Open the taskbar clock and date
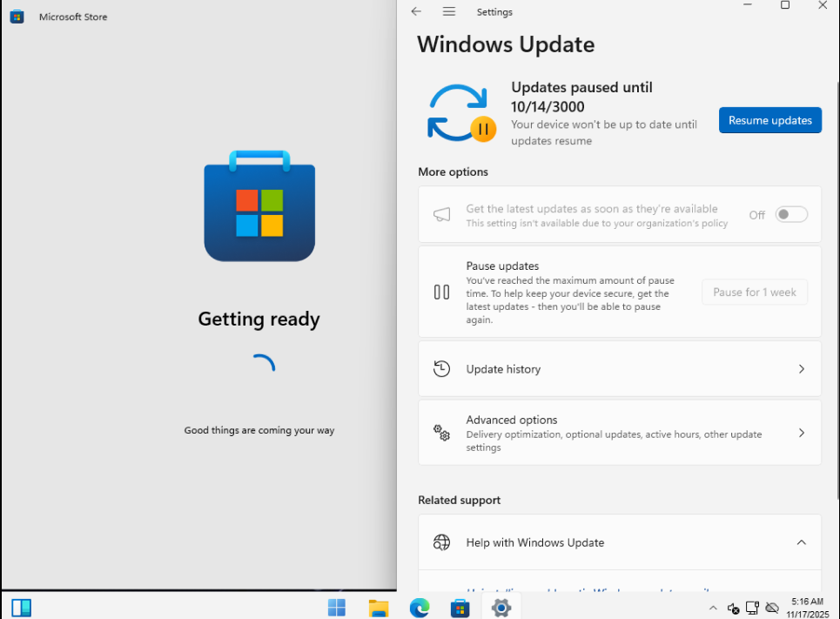 coord(807,608)
